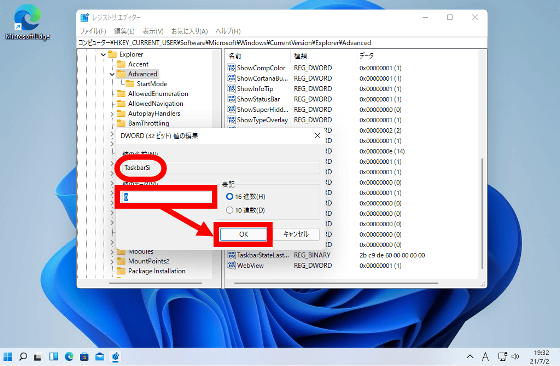Confirm the DWORD dialog with OK
Image resolution: width=560 pixels, height=366 pixels.
(243, 234)
